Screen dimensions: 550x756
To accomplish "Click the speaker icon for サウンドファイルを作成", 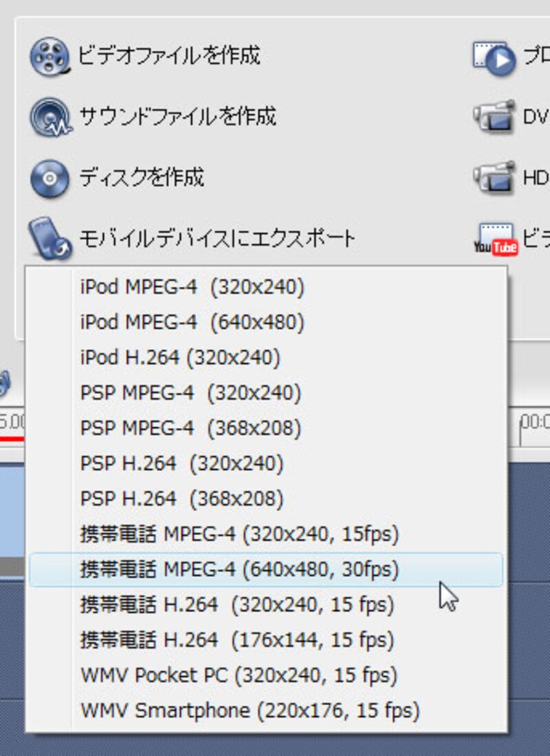I will pyautogui.click(x=51, y=117).
